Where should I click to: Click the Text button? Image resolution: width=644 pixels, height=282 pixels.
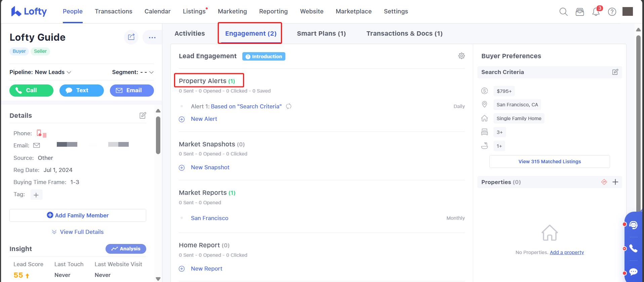82,90
